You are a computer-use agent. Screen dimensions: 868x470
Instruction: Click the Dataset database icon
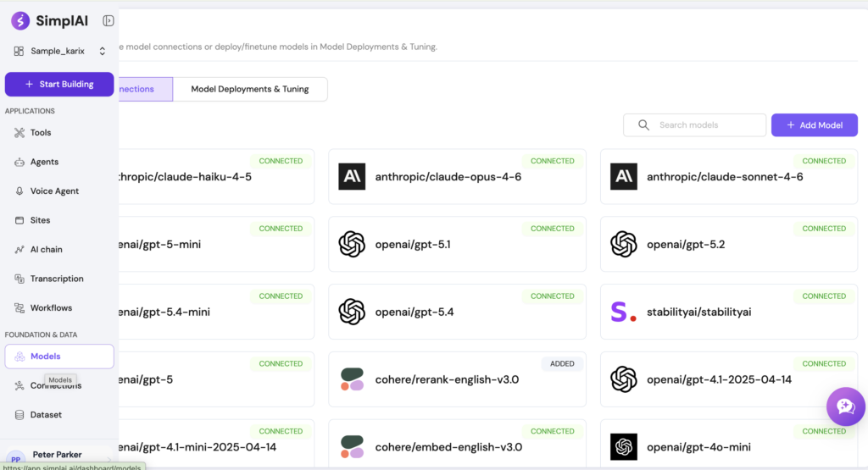(19, 415)
